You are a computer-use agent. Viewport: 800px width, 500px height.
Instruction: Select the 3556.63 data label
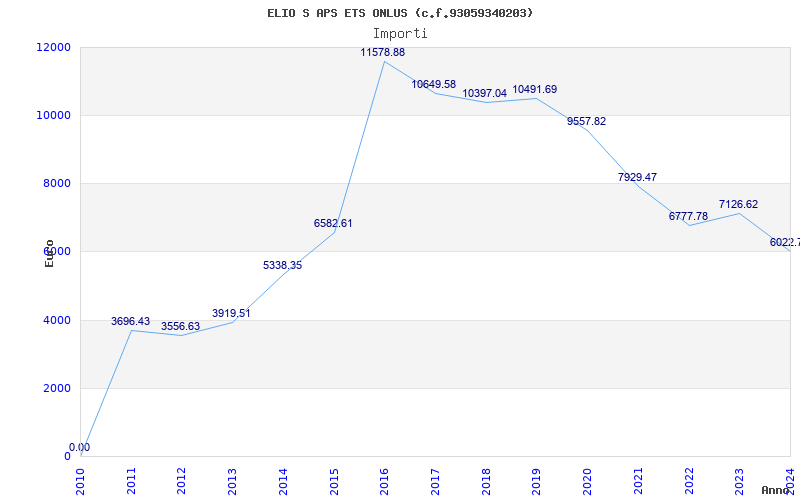(181, 327)
